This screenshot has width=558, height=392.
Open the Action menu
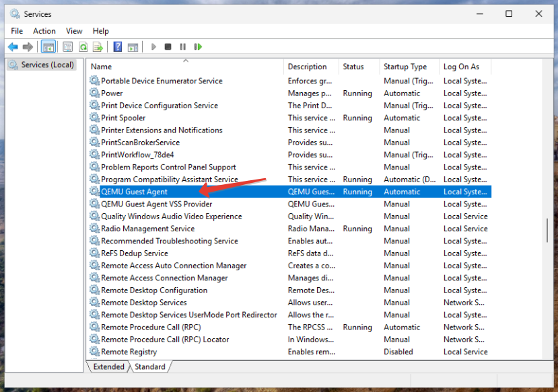(44, 31)
